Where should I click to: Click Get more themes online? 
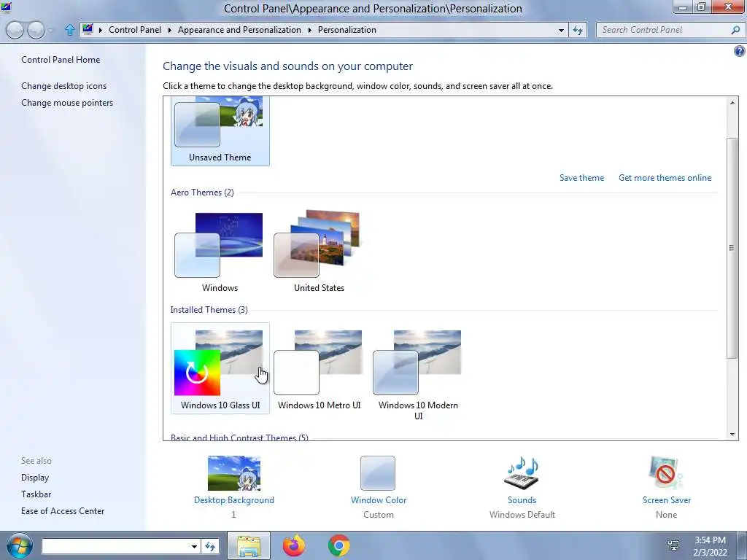pos(665,178)
